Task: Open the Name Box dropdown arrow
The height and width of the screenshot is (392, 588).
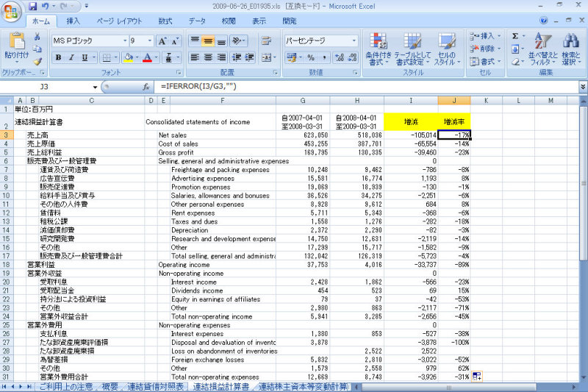Action: pos(95,87)
